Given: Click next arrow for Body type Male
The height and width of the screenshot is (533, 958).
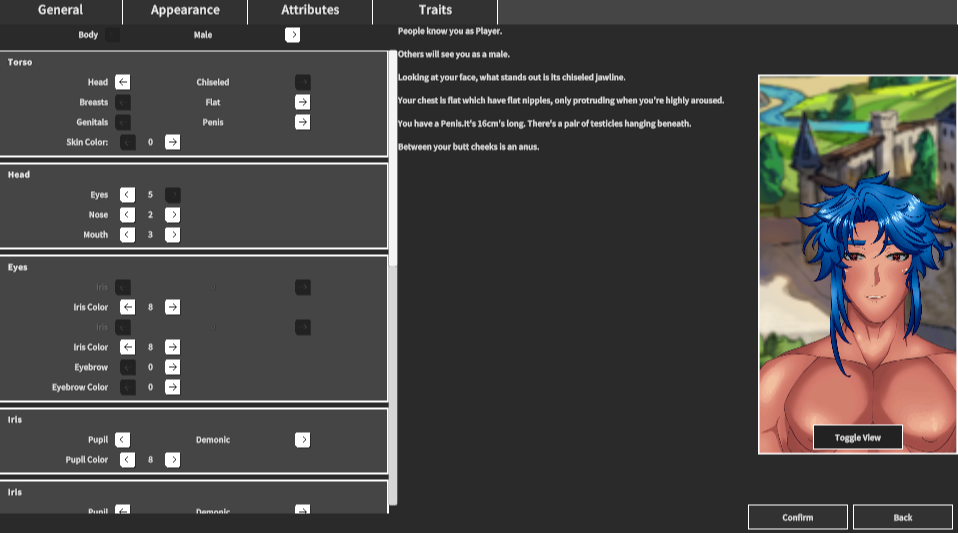Looking at the screenshot, I should click(x=293, y=35).
